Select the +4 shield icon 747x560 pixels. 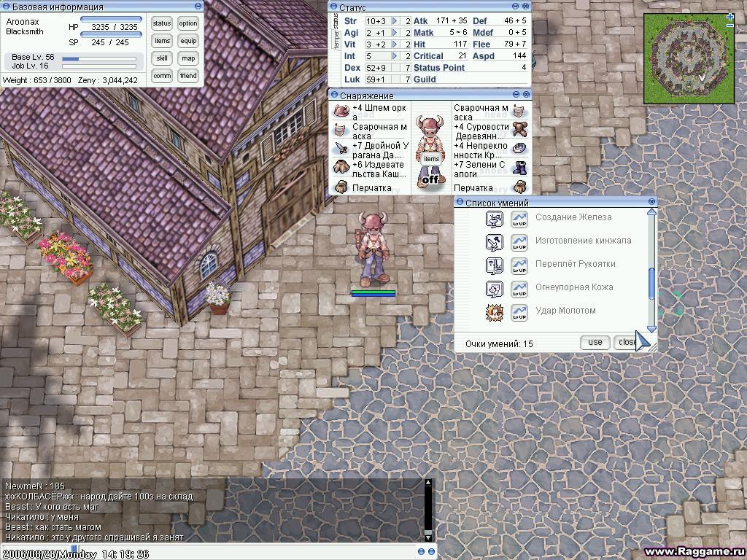click(519, 149)
